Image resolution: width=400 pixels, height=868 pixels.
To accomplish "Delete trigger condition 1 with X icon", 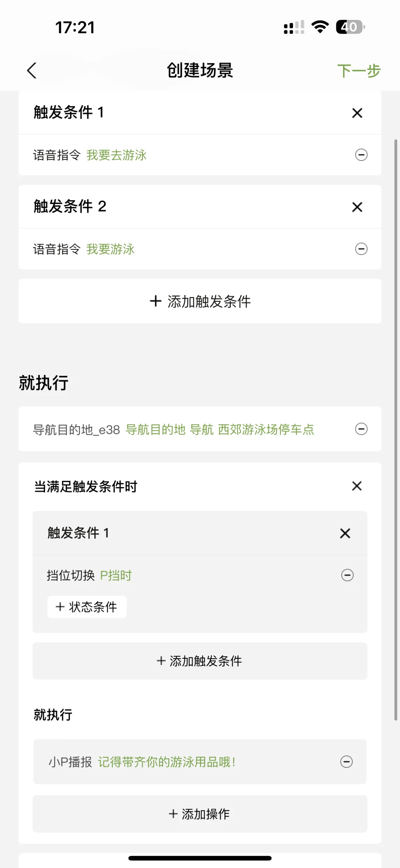I will [x=357, y=113].
